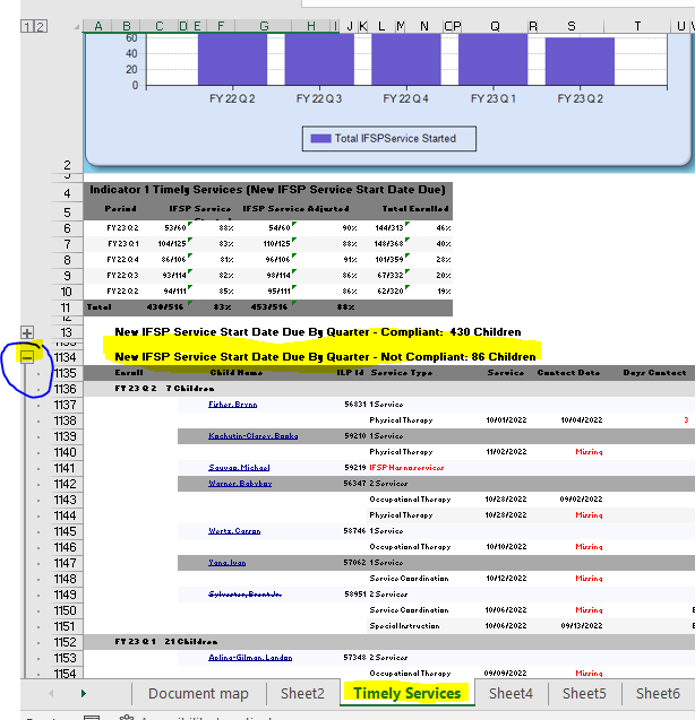Switch to the Document map tab
696x720 pixels.
click(x=197, y=693)
